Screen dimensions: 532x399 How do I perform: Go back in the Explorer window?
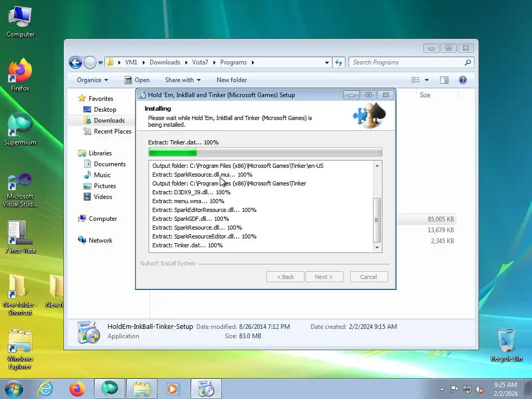click(75, 62)
